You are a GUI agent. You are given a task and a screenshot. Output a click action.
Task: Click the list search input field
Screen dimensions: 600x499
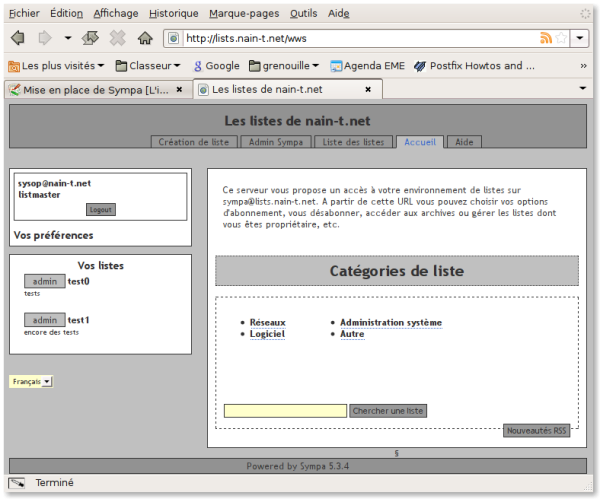284,411
